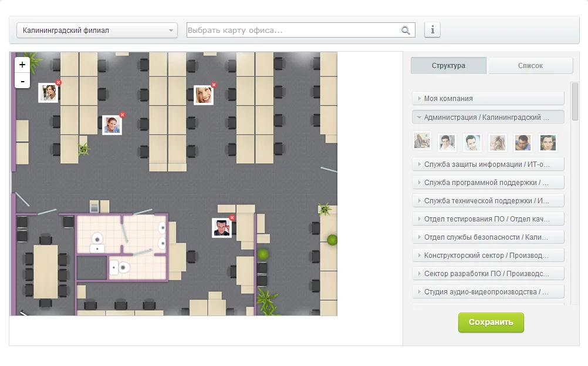Viewport: 588px width, 366px height.
Task: Click the search magnifier icon
Action: (405, 31)
